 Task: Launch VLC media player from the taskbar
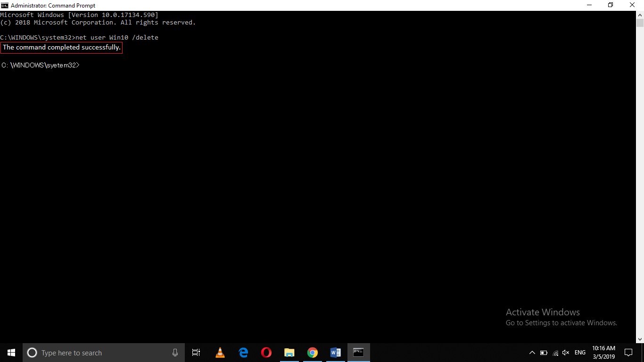(x=220, y=352)
